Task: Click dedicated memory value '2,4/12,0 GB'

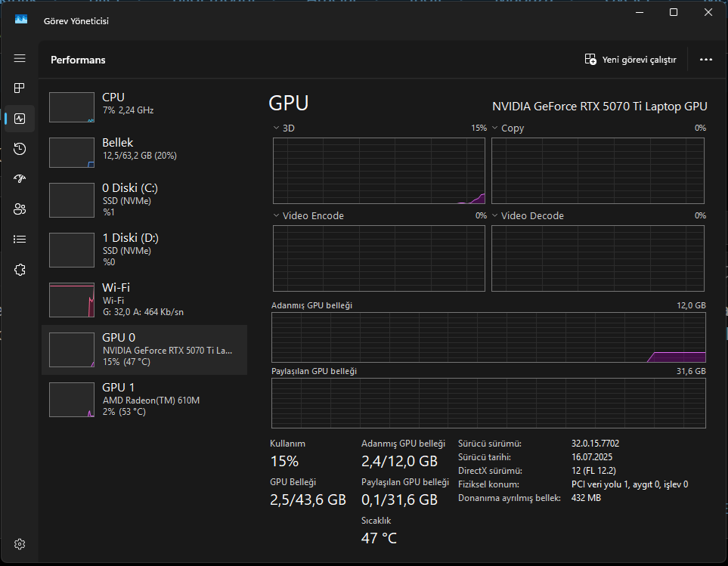Action: click(399, 461)
